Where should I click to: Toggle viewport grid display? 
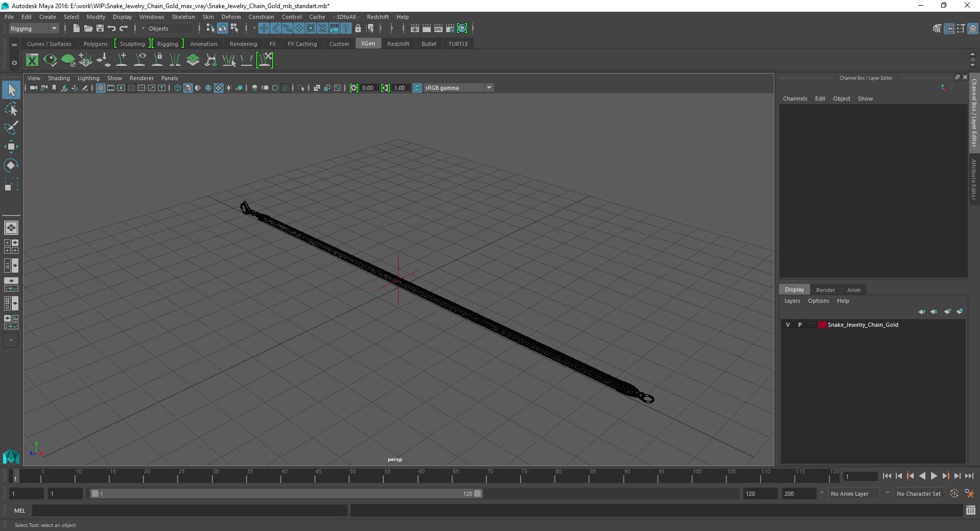click(x=101, y=88)
